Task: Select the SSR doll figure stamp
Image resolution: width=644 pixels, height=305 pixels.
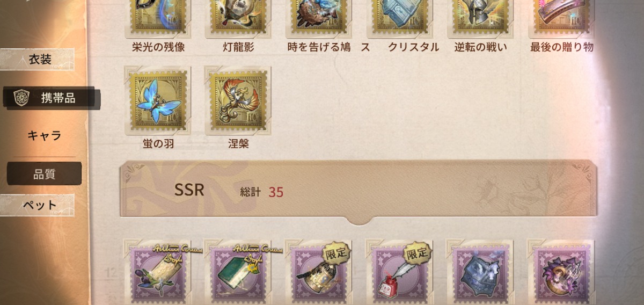Action: click(x=560, y=272)
